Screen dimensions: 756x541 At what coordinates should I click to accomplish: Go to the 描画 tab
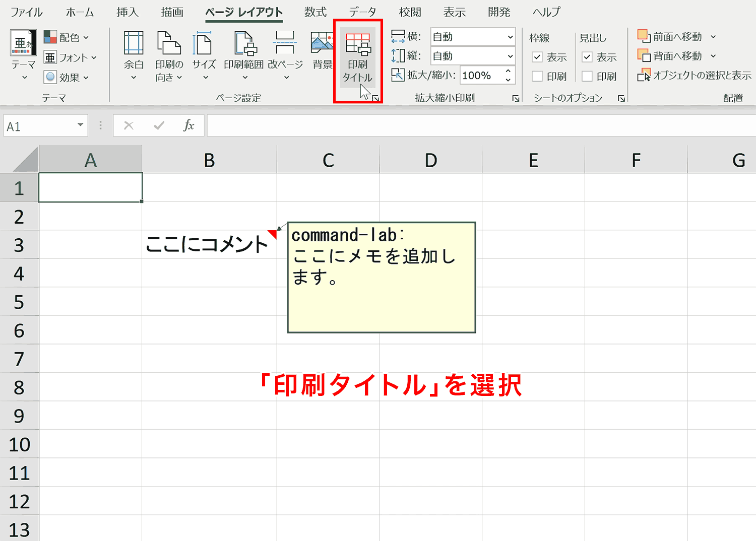pos(172,12)
